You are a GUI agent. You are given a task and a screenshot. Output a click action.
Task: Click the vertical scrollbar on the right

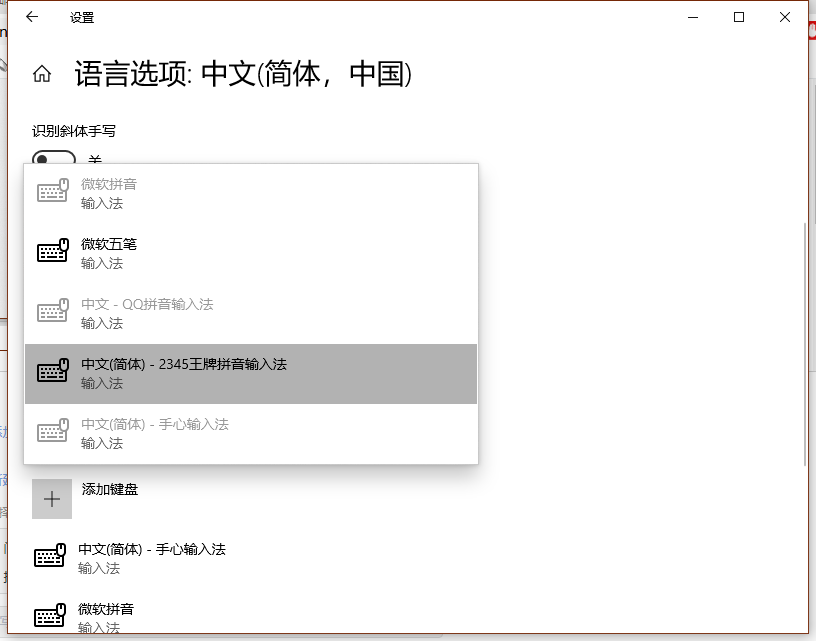805,344
